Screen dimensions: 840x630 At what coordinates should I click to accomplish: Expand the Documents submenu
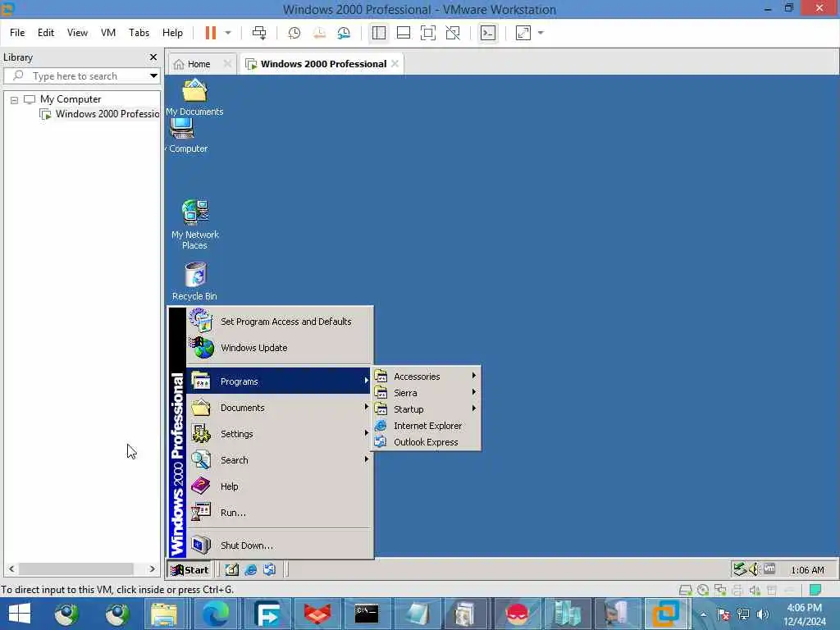[x=280, y=408]
